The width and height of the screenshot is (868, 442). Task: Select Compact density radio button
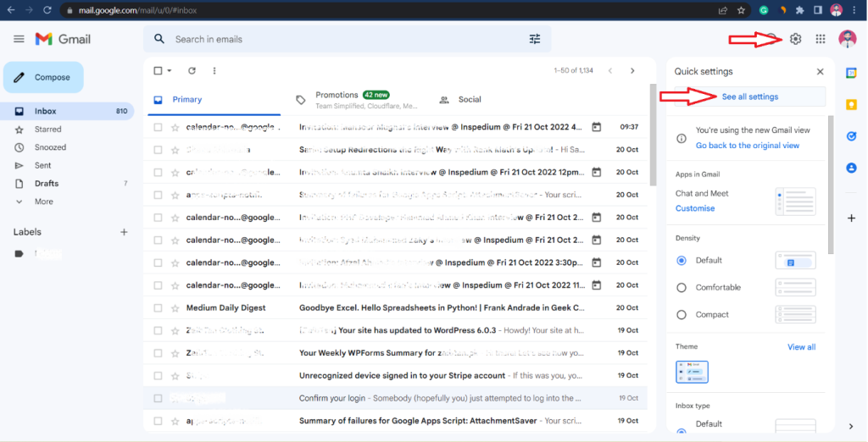(682, 315)
